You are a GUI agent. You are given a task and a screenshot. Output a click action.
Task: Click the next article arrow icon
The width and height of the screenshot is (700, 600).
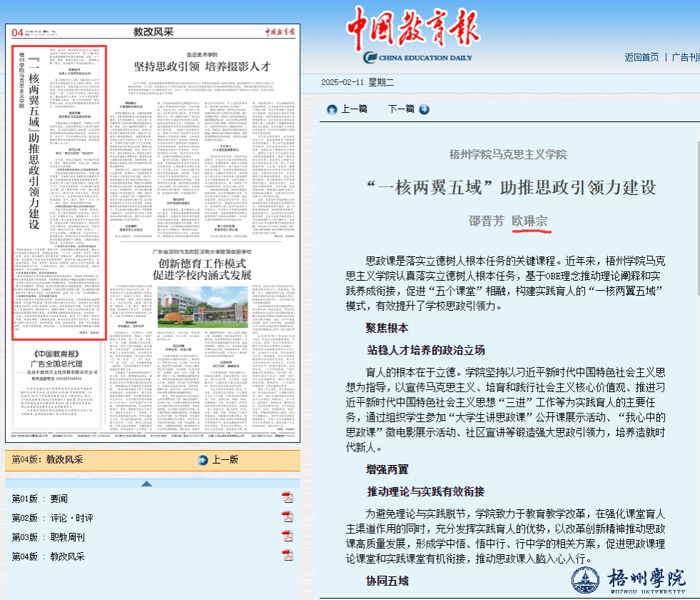(424, 109)
